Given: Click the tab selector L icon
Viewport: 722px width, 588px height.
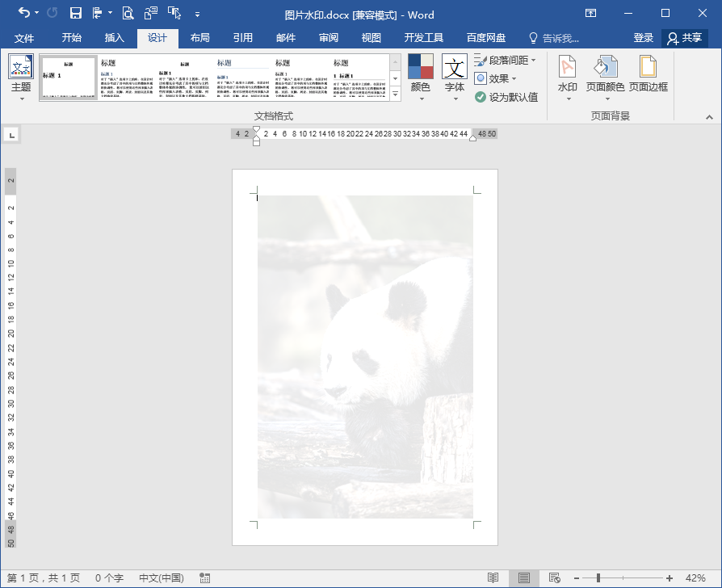Looking at the screenshot, I should [12, 136].
